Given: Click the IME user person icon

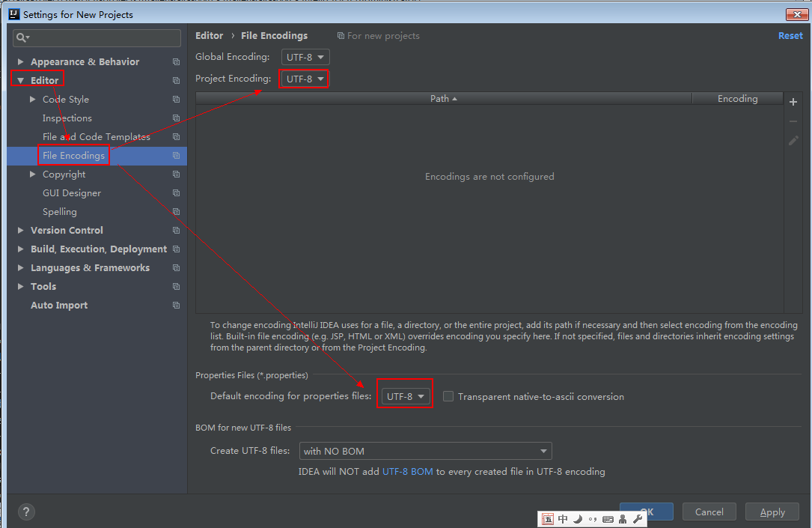Looking at the screenshot, I should [x=623, y=519].
